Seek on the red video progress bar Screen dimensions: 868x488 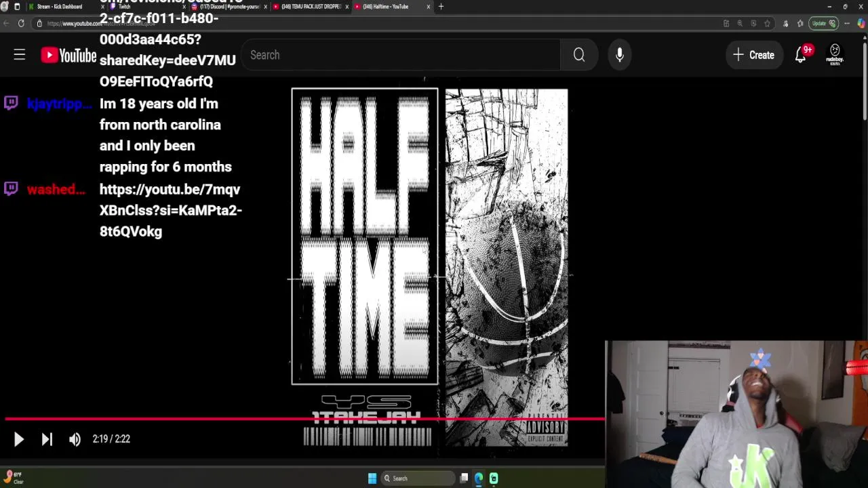(304, 419)
